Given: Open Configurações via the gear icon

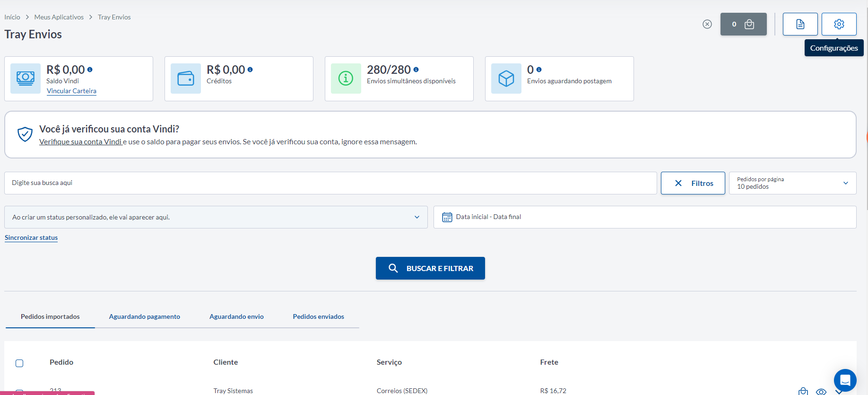Looking at the screenshot, I should click(839, 24).
